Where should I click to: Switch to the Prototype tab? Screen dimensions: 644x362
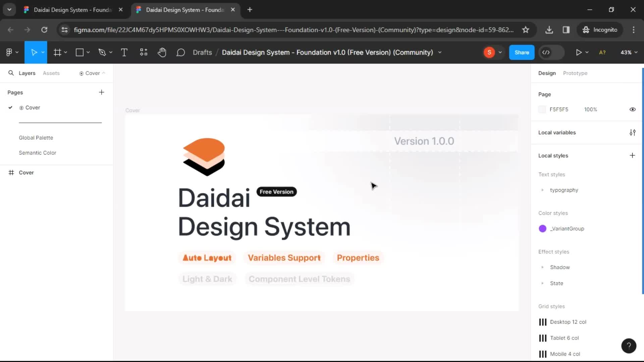[x=575, y=73]
